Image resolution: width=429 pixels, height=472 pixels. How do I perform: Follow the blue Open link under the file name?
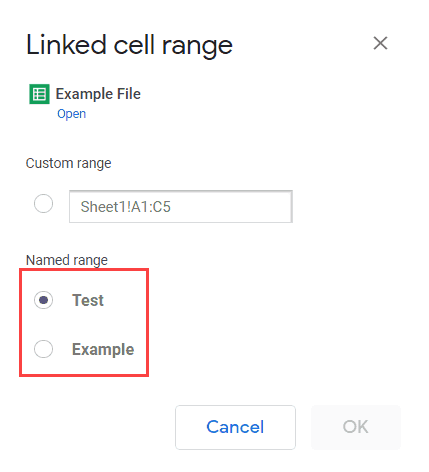tap(71, 114)
